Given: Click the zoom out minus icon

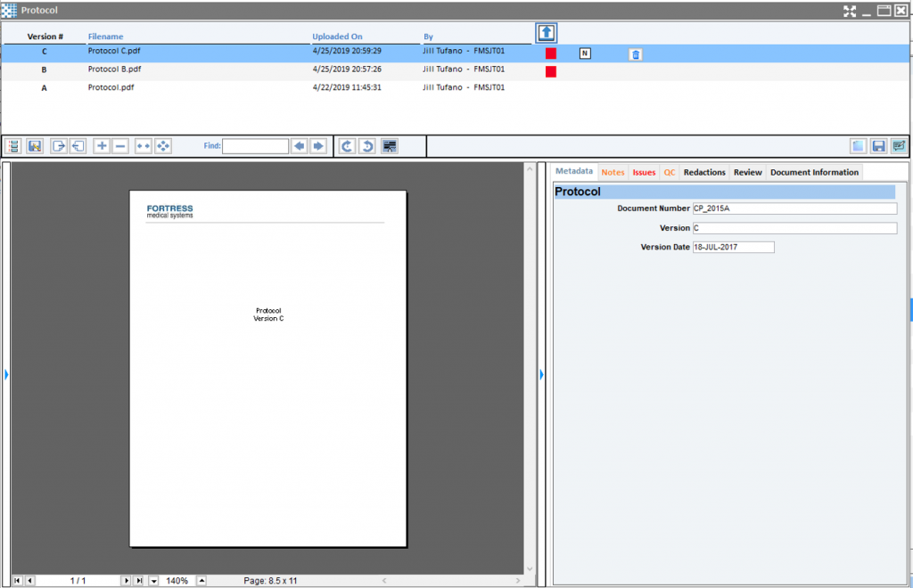Looking at the screenshot, I should (120, 146).
